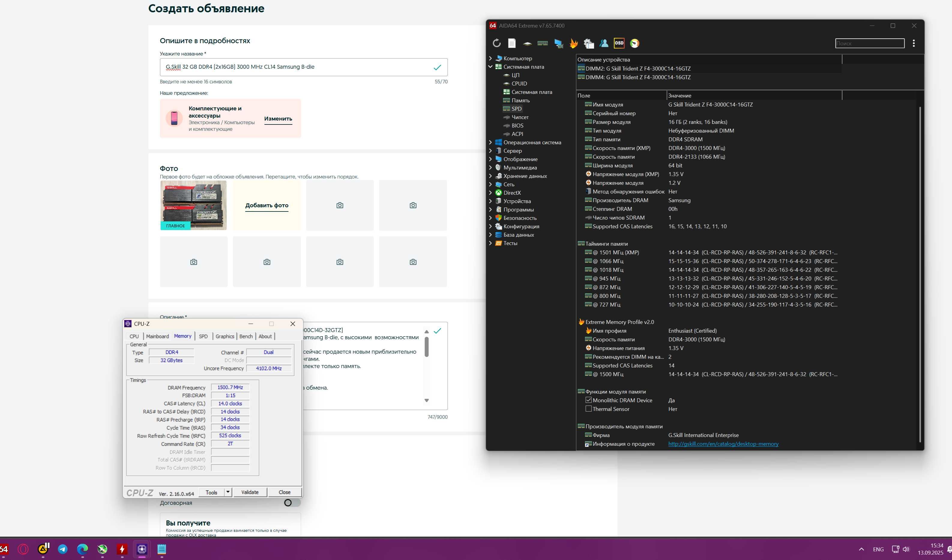Image resolution: width=952 pixels, height=560 pixels.
Task: Click the CPU chip icon in AIDA64 toolbar
Action: (527, 43)
